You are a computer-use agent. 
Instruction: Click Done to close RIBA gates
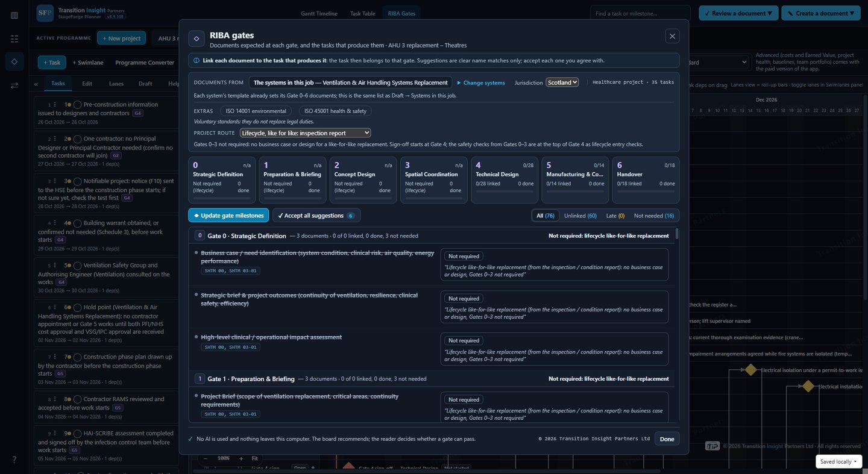tap(667, 438)
